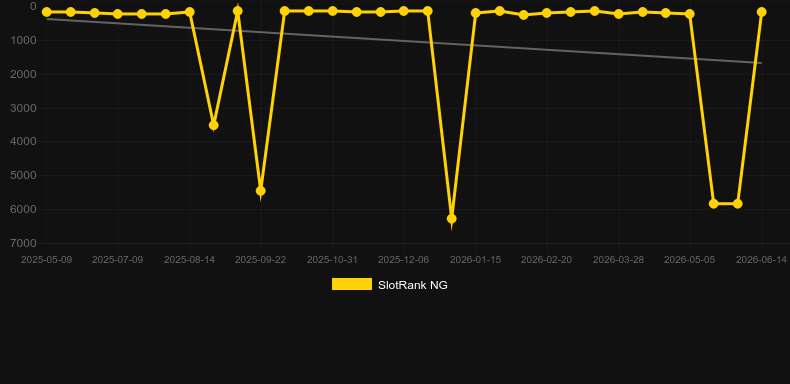Click the 2025-07-09 x-axis date label
Image resolution: width=790 pixels, height=384 pixels.
(x=117, y=260)
